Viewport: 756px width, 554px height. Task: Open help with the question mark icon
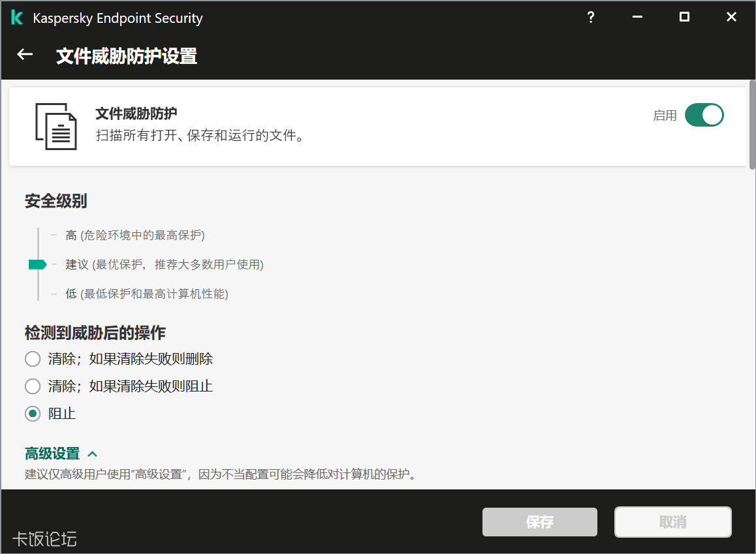591,18
